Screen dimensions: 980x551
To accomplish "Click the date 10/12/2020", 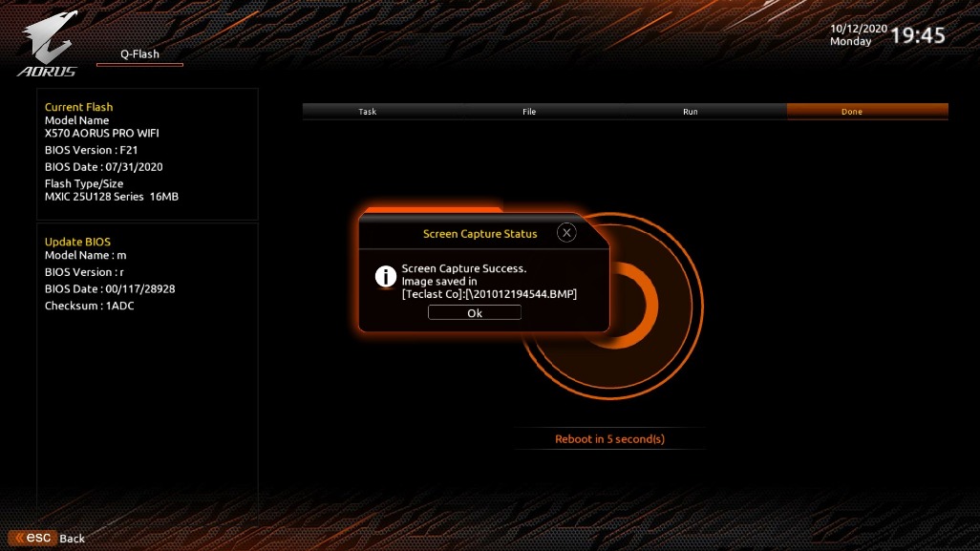I will pos(859,29).
